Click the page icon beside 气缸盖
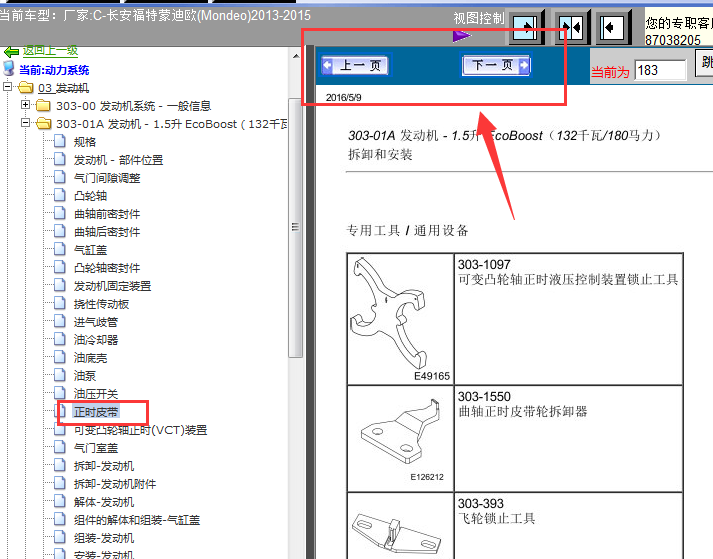The height and width of the screenshot is (559, 713). point(60,249)
